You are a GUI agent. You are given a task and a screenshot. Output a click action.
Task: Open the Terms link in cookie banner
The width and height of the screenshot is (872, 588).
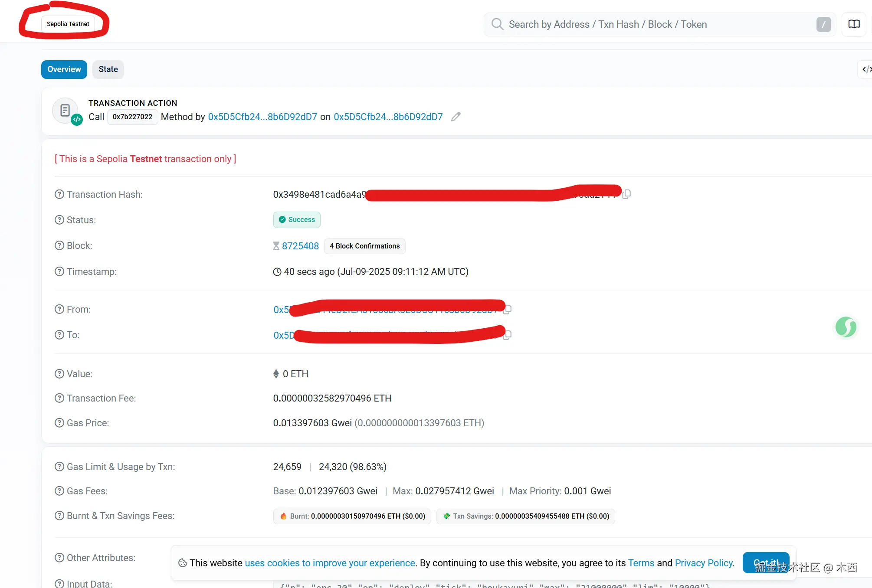pos(641,563)
